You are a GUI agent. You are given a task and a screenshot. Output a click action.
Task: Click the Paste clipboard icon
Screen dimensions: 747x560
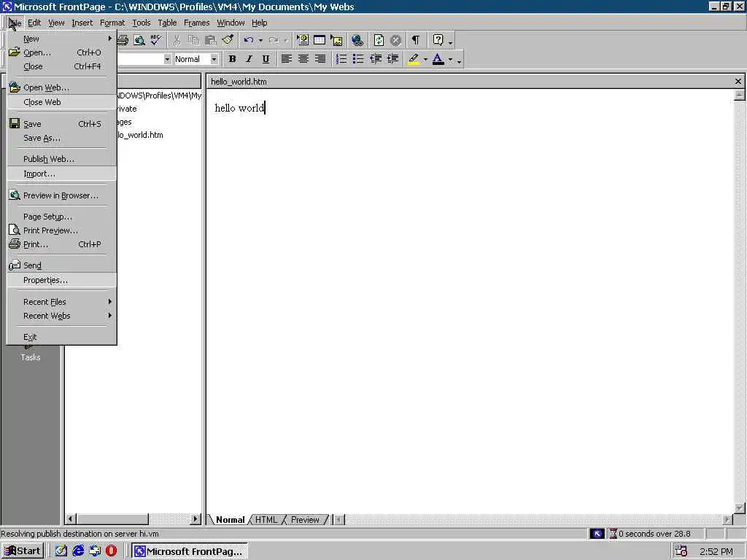[210, 41]
